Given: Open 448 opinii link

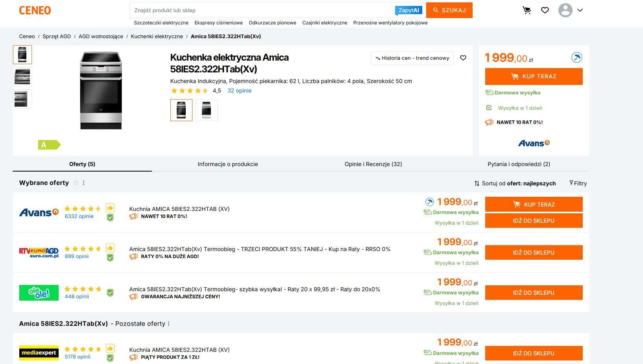Looking at the screenshot, I should pyautogui.click(x=77, y=297).
